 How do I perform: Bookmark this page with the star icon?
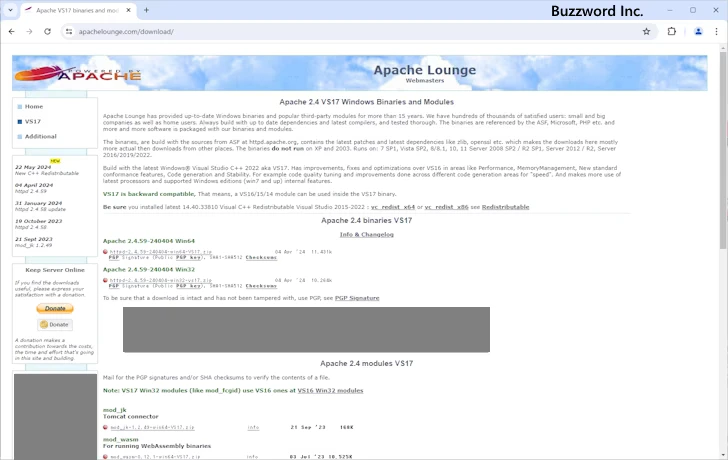tap(646, 31)
